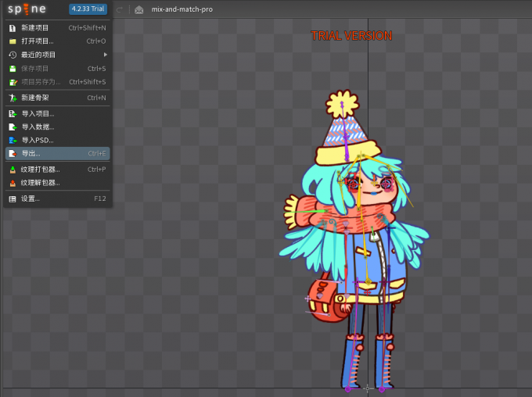Click the redo arrow in top bar
532x397 pixels.
[119, 10]
